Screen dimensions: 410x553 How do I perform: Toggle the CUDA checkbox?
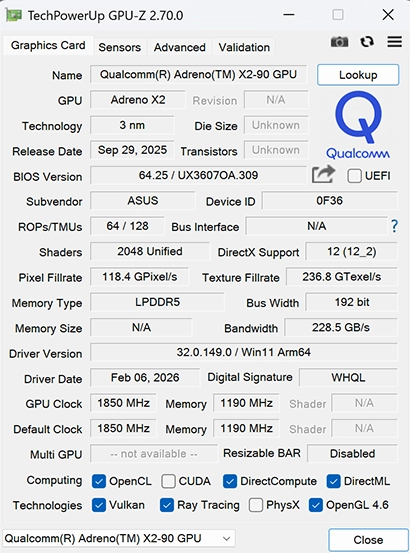[168, 481]
